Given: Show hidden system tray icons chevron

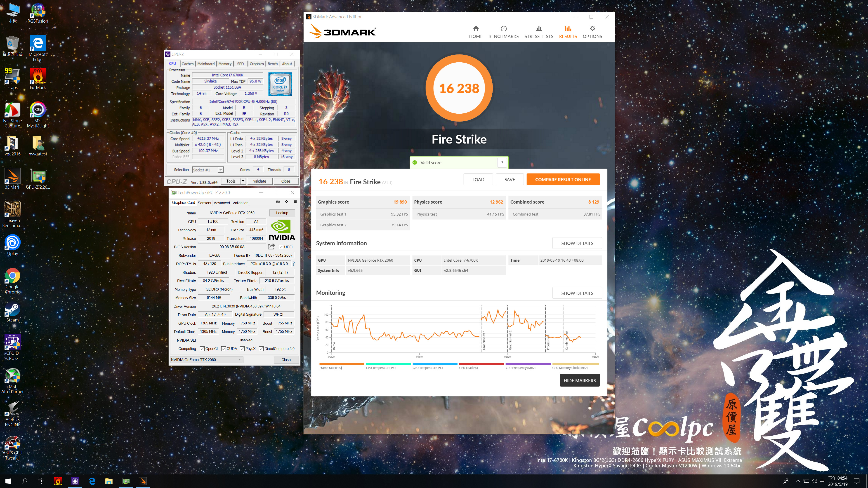Looking at the screenshot, I should [x=797, y=481].
